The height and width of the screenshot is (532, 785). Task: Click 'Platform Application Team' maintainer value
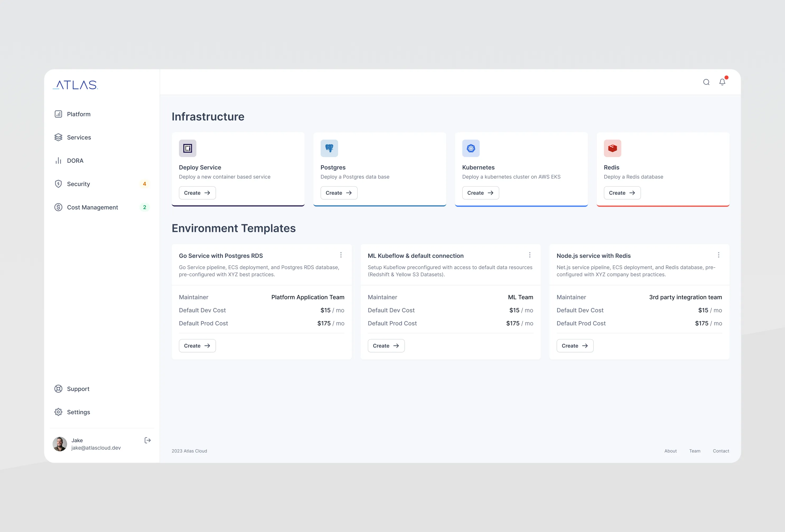[308, 297]
